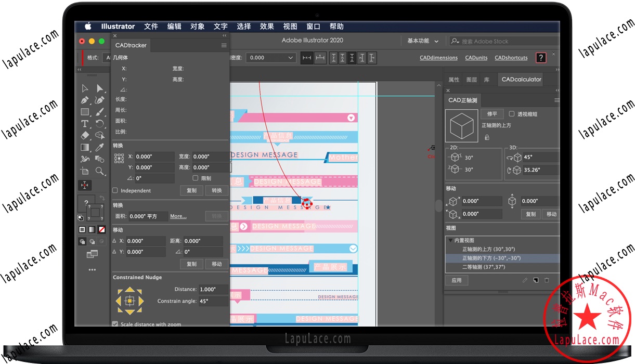Click the CADdimensions link
Image resolution: width=635 pixels, height=364 pixels.
(438, 58)
